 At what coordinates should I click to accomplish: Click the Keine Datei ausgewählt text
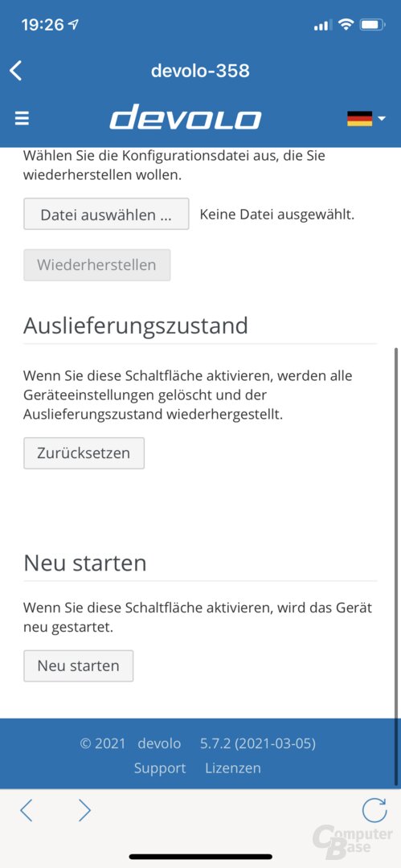coord(277,215)
